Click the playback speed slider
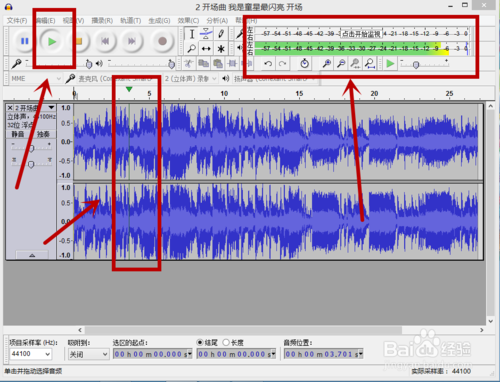This screenshot has width=500, height=382. pos(424,64)
